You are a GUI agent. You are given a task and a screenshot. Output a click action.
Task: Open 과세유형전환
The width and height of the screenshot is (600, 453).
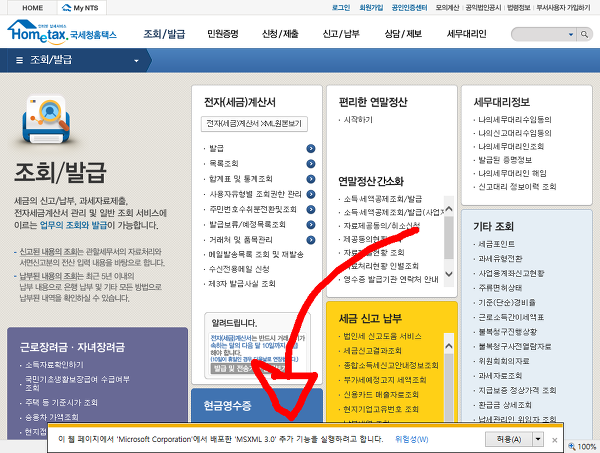500,259
